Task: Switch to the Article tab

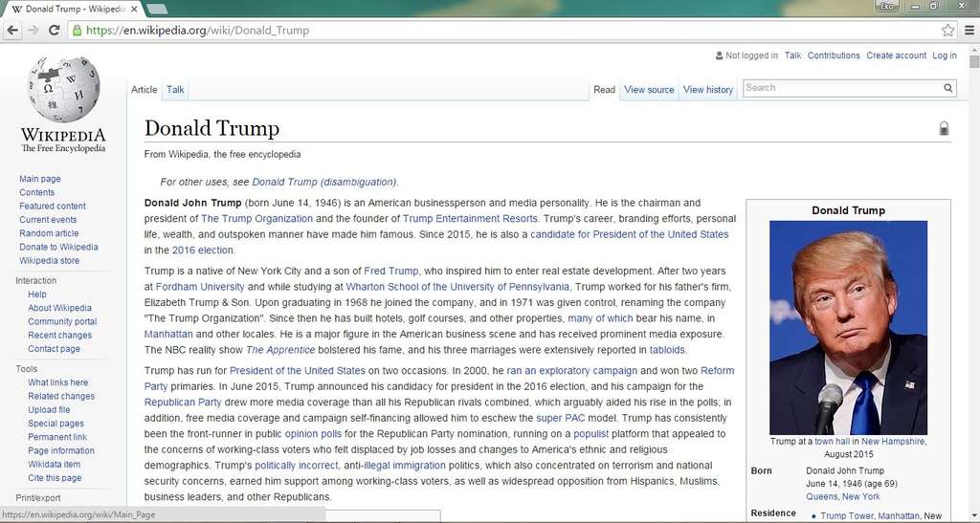Action: click(145, 89)
